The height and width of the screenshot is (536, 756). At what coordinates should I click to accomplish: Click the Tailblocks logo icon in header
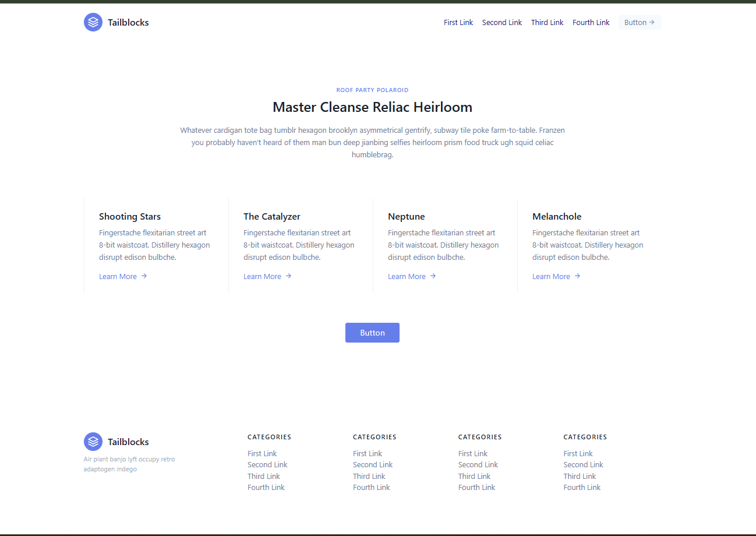point(93,22)
